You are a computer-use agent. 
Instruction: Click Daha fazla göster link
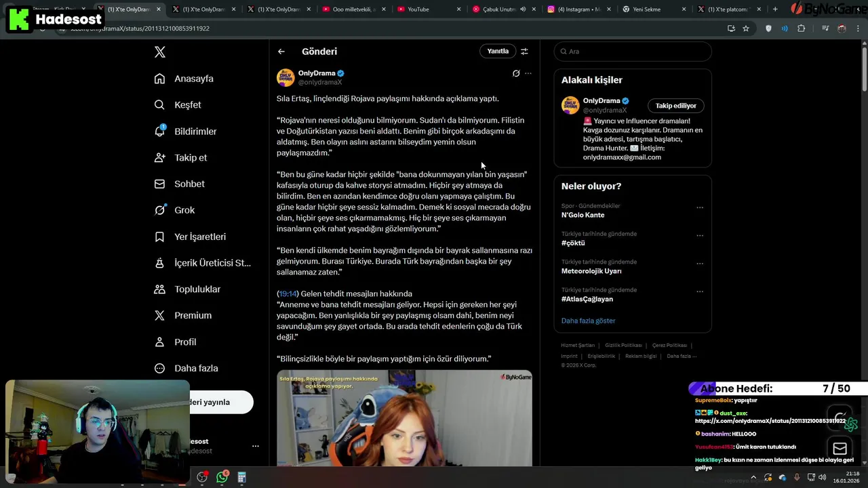pyautogui.click(x=588, y=321)
